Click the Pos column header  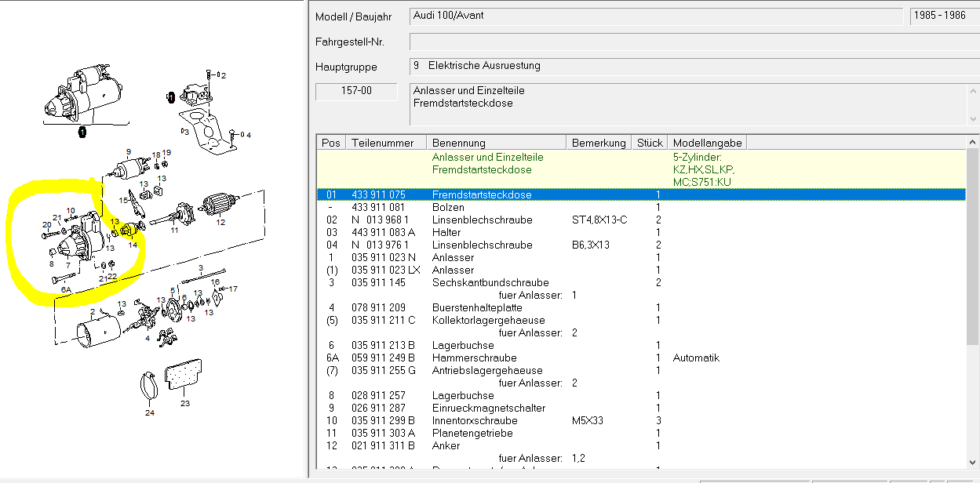click(x=331, y=143)
